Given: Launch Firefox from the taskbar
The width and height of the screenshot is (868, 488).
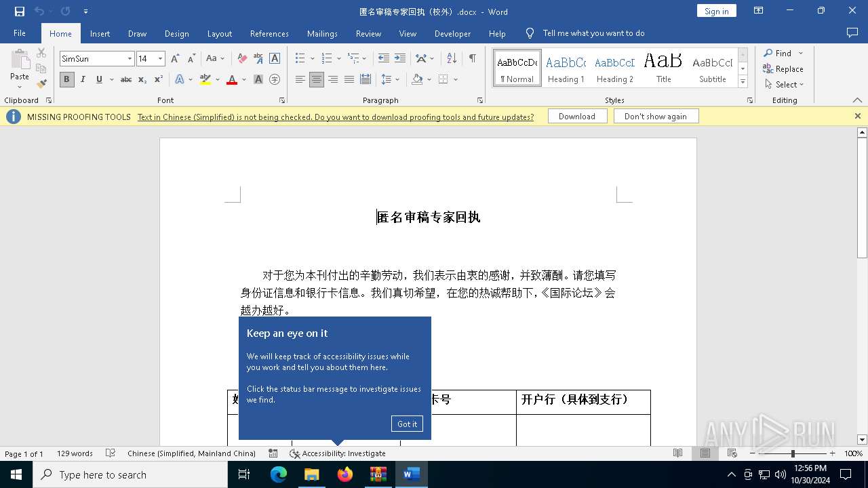Looking at the screenshot, I should 345,474.
